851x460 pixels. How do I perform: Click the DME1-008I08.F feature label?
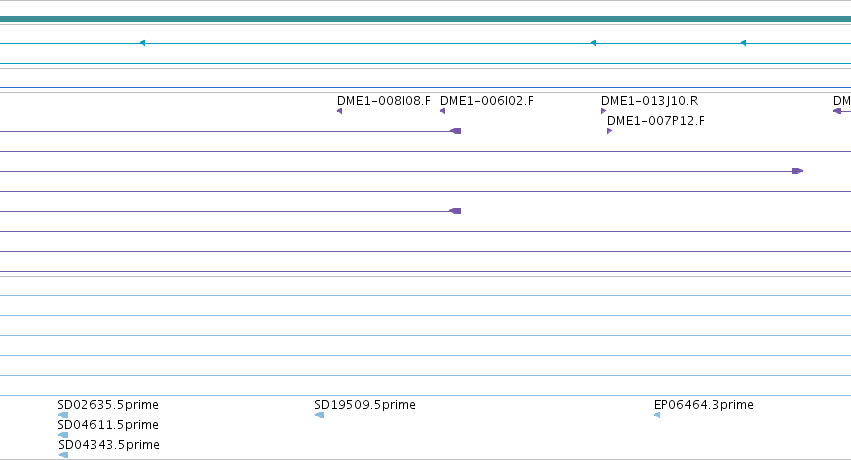[384, 101]
